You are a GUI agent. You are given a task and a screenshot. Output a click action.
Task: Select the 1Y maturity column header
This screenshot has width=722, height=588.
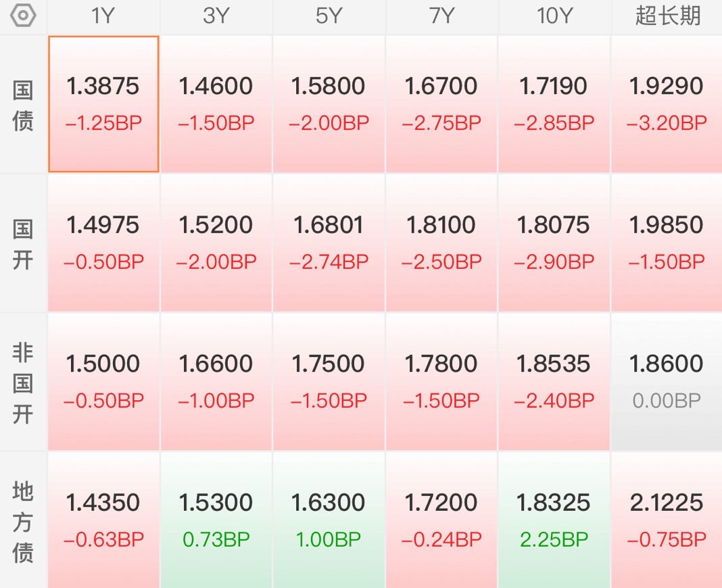click(103, 17)
